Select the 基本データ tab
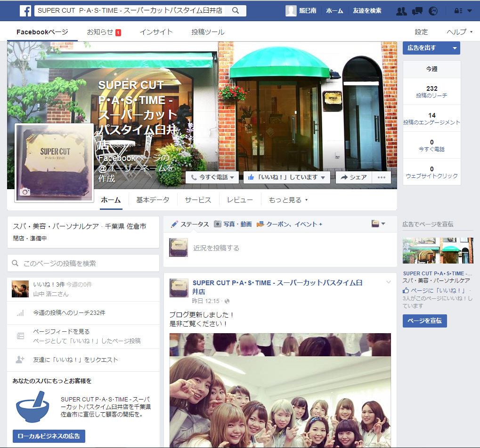Screen dimensions: 480x448 pyautogui.click(x=153, y=200)
